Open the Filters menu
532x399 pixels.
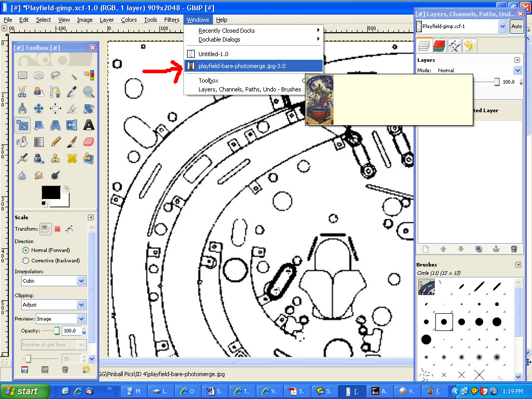point(171,20)
